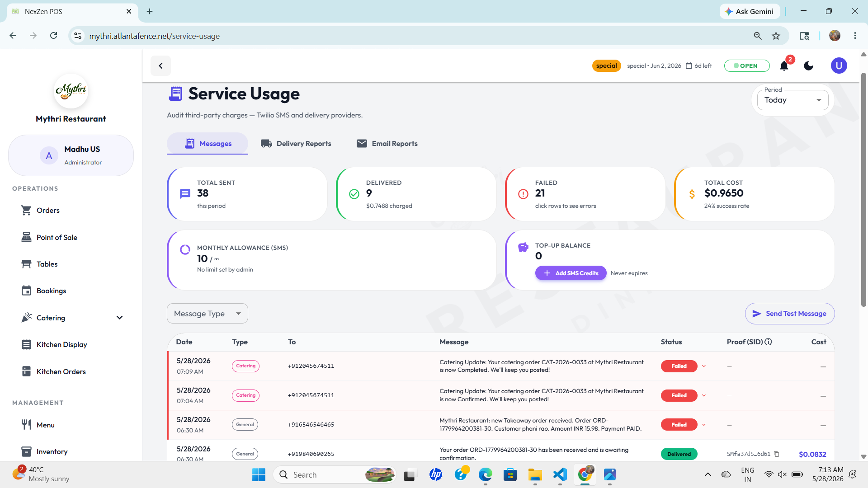The image size is (868, 488).
Task: Click the Delivered checkmark icon
Action: point(354,194)
